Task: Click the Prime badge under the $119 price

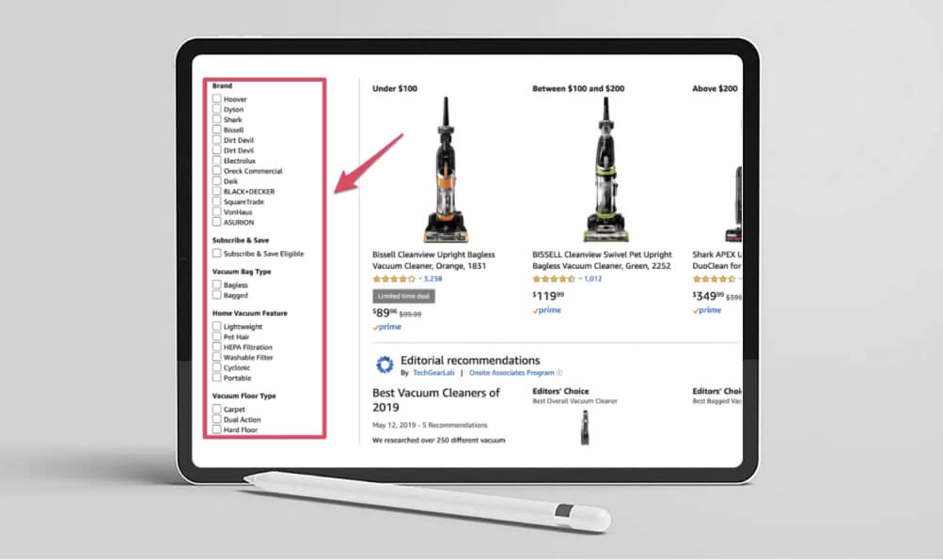Action: pos(546,311)
